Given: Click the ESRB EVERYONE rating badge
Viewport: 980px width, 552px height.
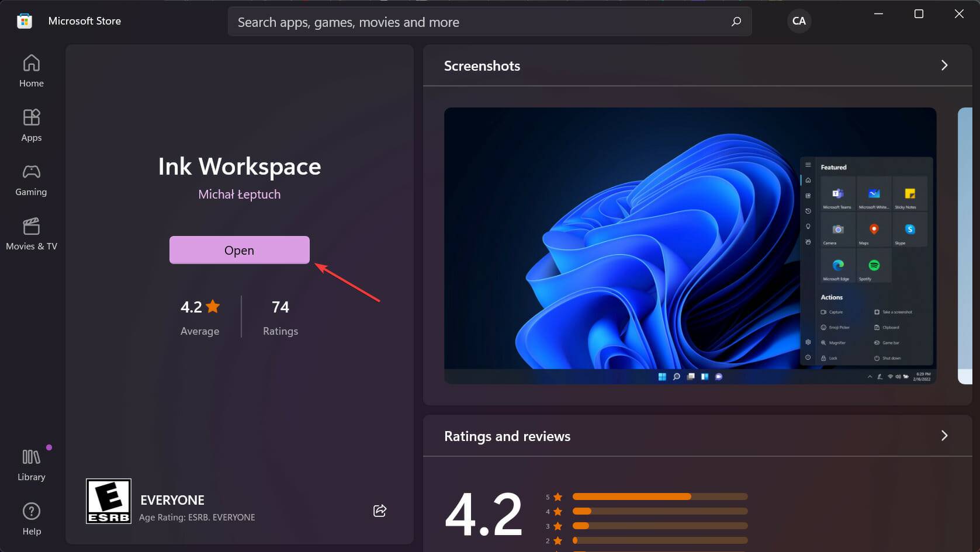Looking at the screenshot, I should [x=109, y=501].
